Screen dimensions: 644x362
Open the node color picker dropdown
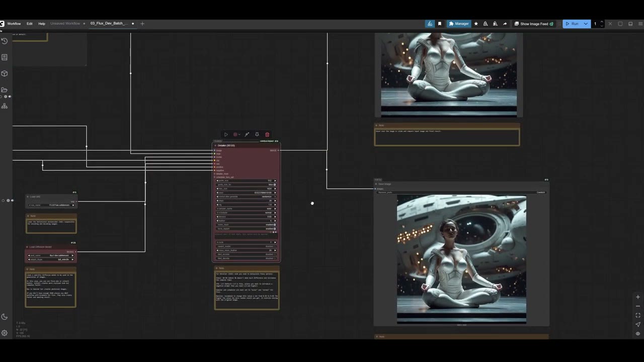coord(236,135)
